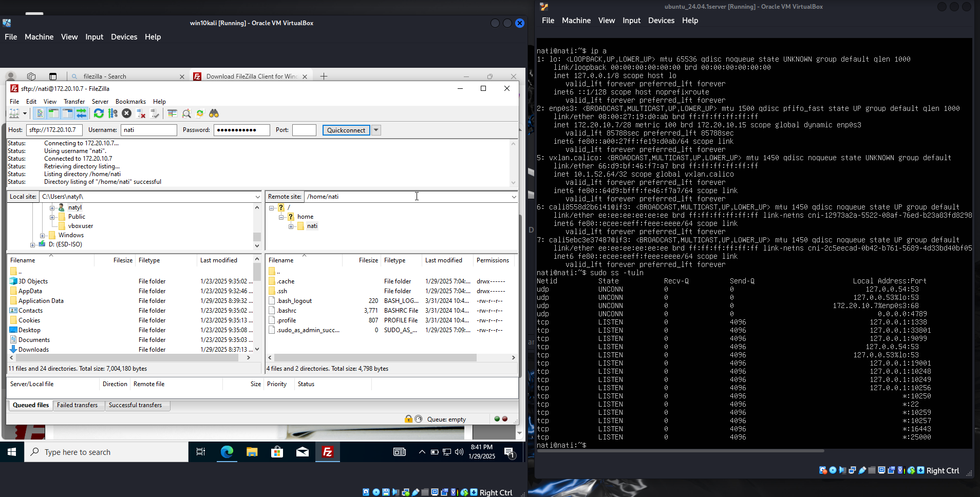Open Site Manager dropdown arrow in toolbar
Image resolution: width=980 pixels, height=497 pixels.
[x=25, y=113]
